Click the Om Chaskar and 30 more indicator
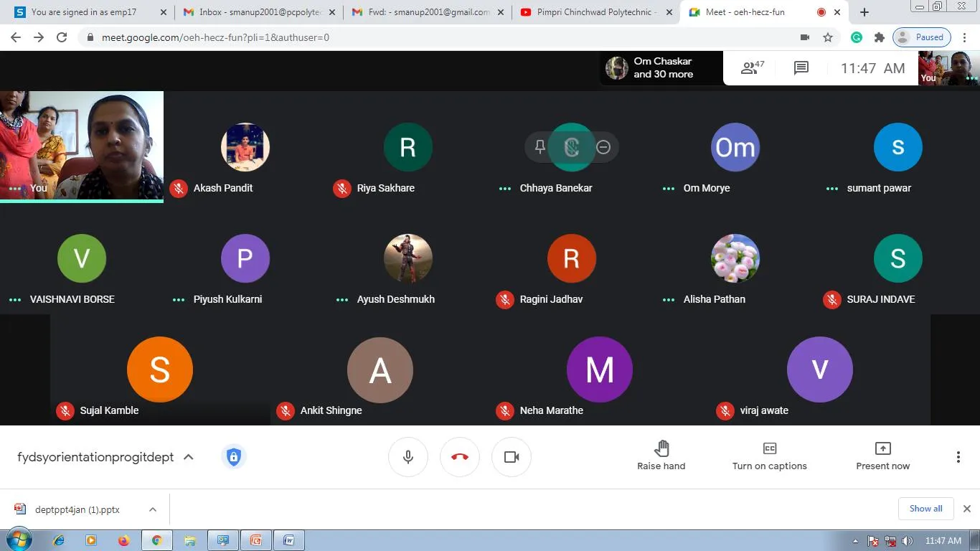This screenshot has width=980, height=551. 661,68
